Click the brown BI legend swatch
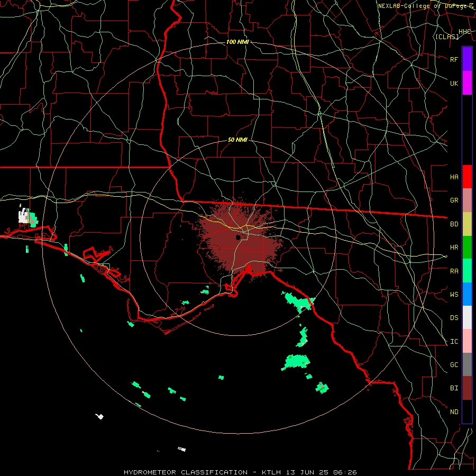The width and height of the screenshot is (476, 476). click(x=467, y=388)
